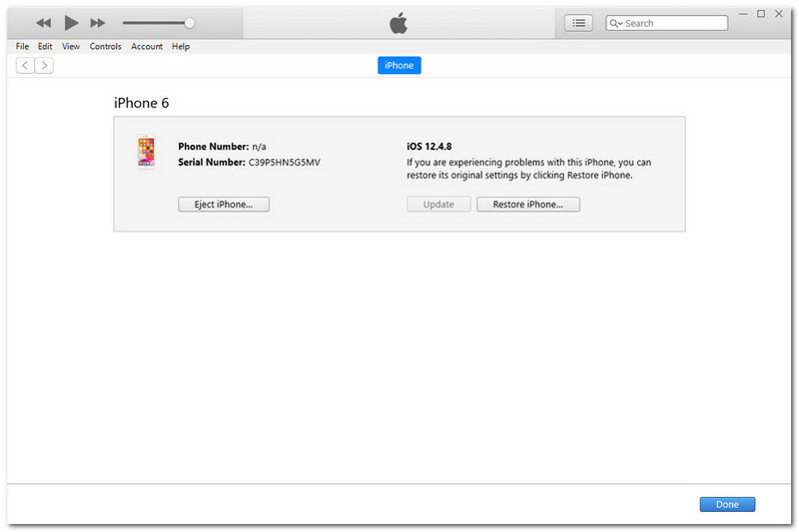Click the rewind (previous track) button
This screenshot has height=532, width=799.
click(x=43, y=22)
